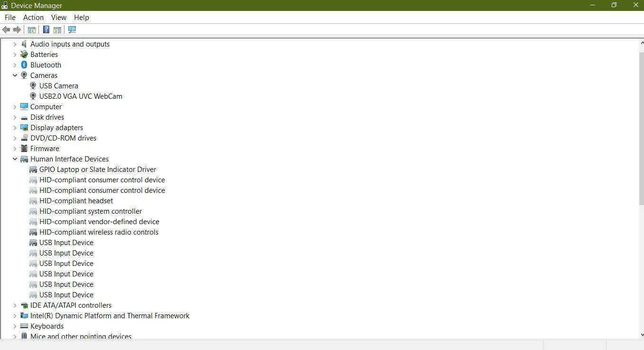Click the Back arrow in toolbar
The image size is (644, 350).
(x=6, y=29)
